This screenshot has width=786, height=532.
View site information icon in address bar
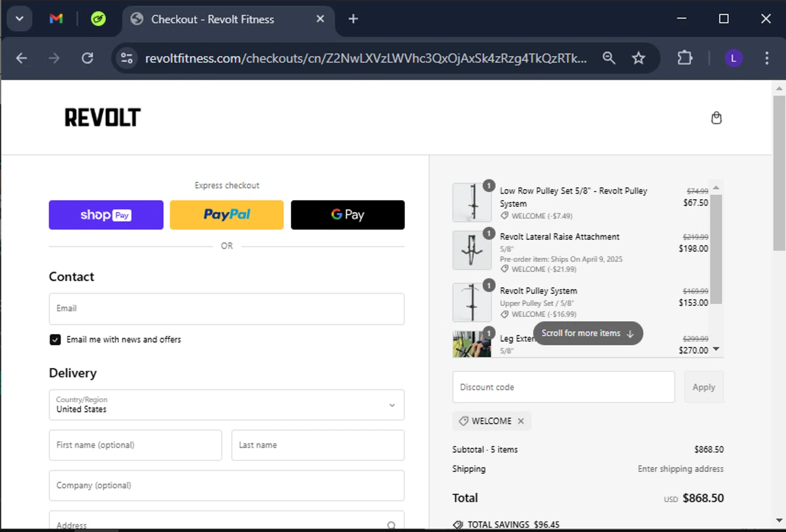point(127,58)
